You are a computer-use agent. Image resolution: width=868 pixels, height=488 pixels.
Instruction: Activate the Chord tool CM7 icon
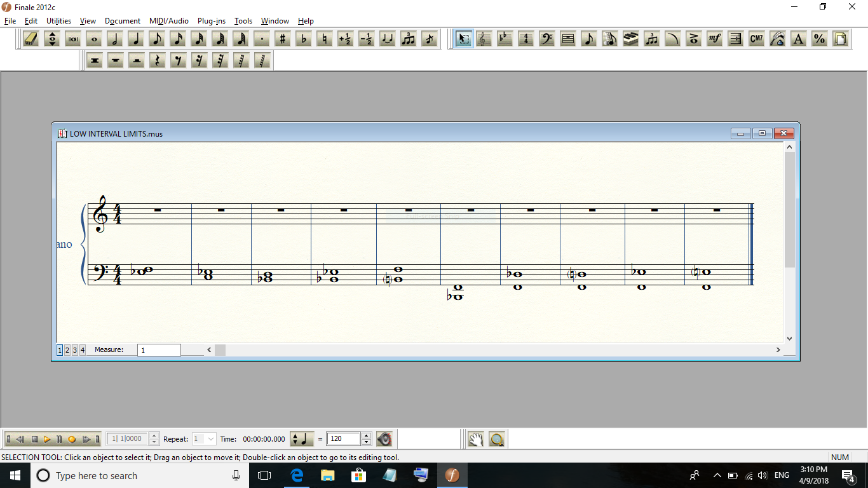coord(756,39)
